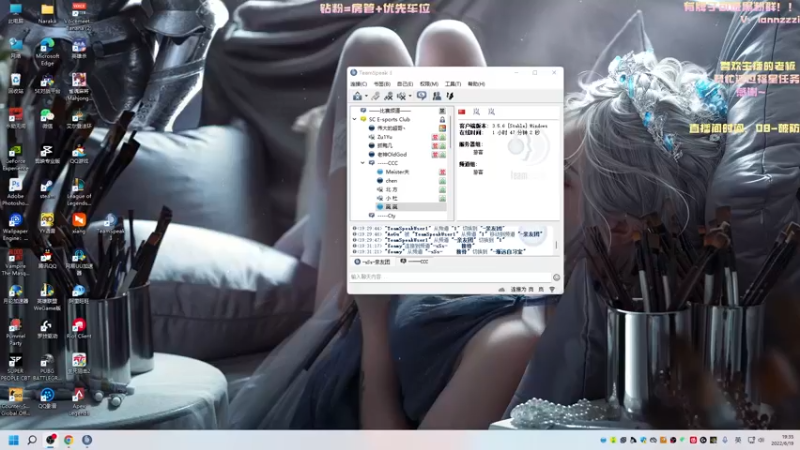
Task: Open the 连接(C) menu
Action: 359,84
